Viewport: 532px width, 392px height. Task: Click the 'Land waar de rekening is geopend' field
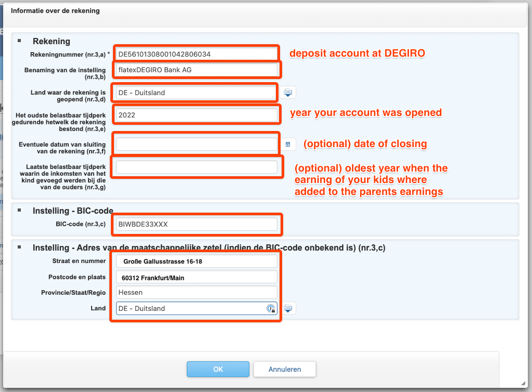tap(196, 93)
